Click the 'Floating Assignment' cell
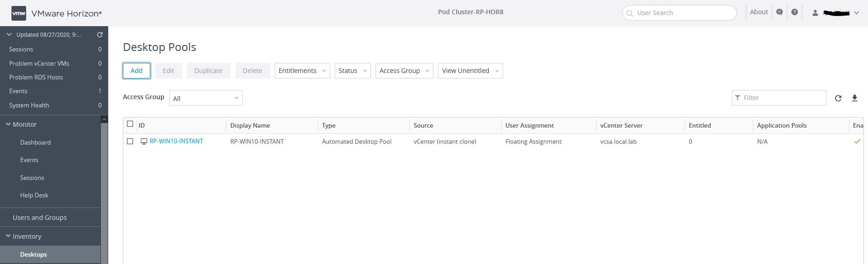The height and width of the screenshot is (264, 868). [533, 141]
